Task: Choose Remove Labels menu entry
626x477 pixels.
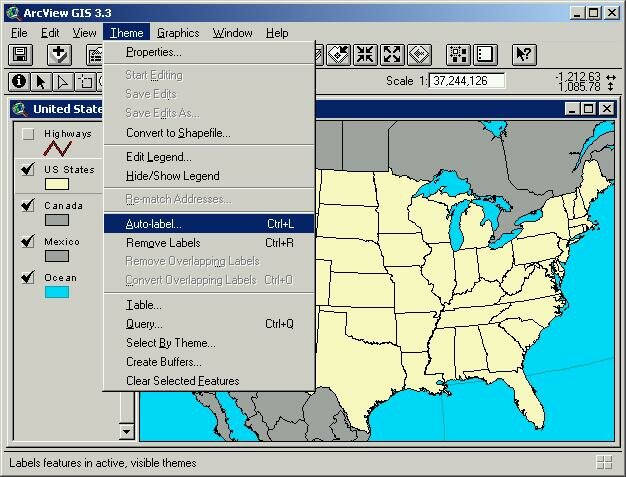Action: pos(209,243)
